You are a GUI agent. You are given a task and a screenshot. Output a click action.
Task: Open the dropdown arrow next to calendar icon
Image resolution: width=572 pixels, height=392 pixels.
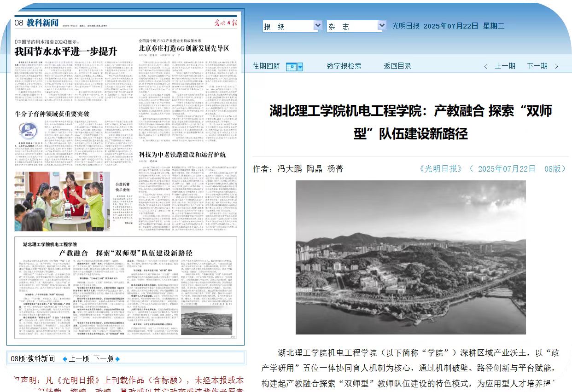(x=301, y=67)
